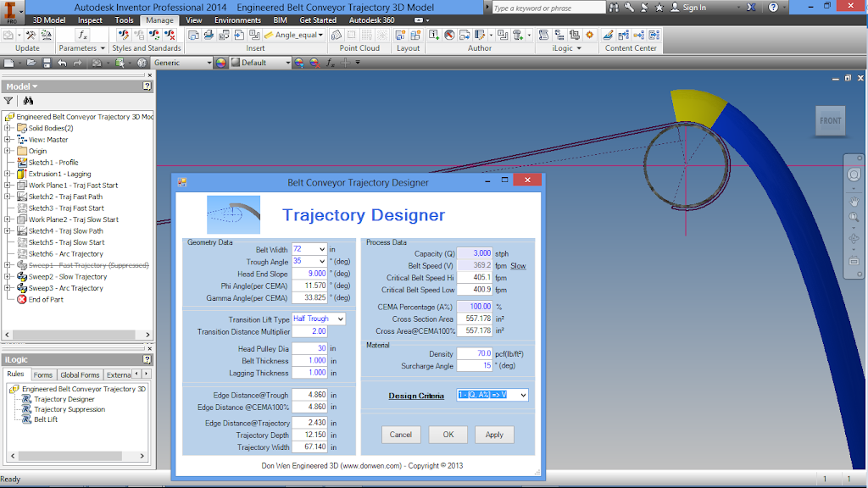Expand the Sweep2 - Slow Trajectory node
This screenshot has height=488, width=868.
[x=8, y=277]
